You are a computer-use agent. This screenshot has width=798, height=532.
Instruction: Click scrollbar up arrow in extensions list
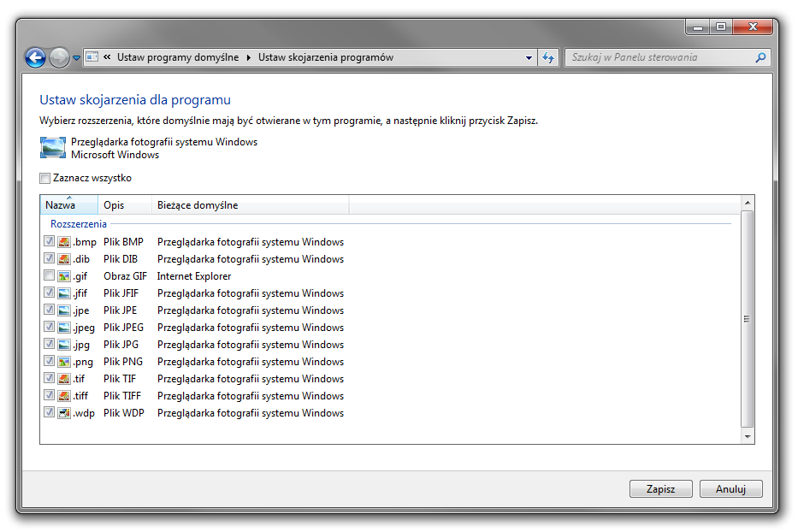[x=747, y=203]
